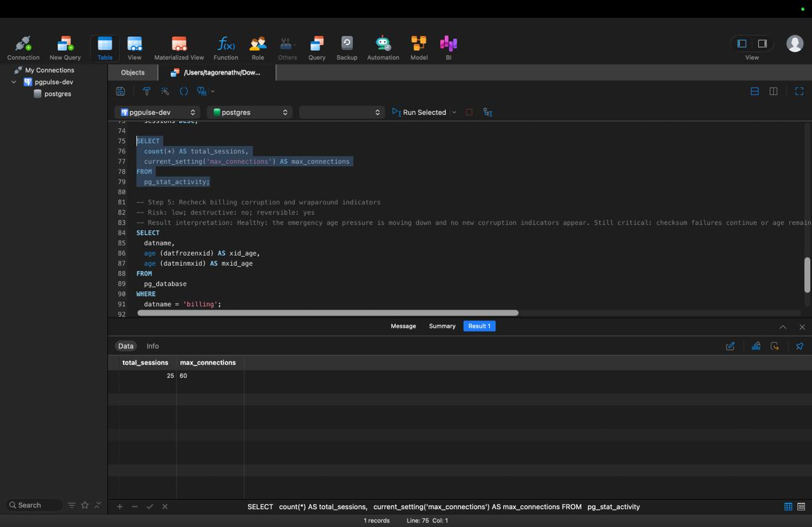The width and height of the screenshot is (812, 527).
Task: Enter full-screen editor mode
Action: tap(799, 91)
